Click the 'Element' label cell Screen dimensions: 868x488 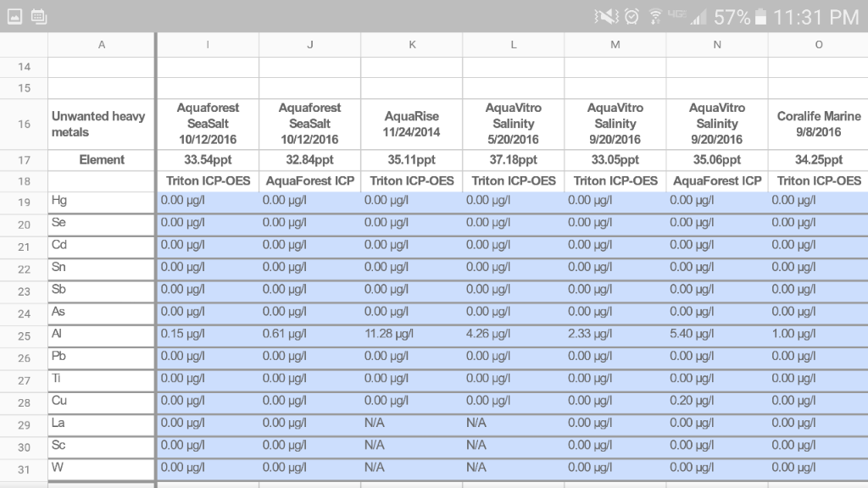tap(102, 159)
